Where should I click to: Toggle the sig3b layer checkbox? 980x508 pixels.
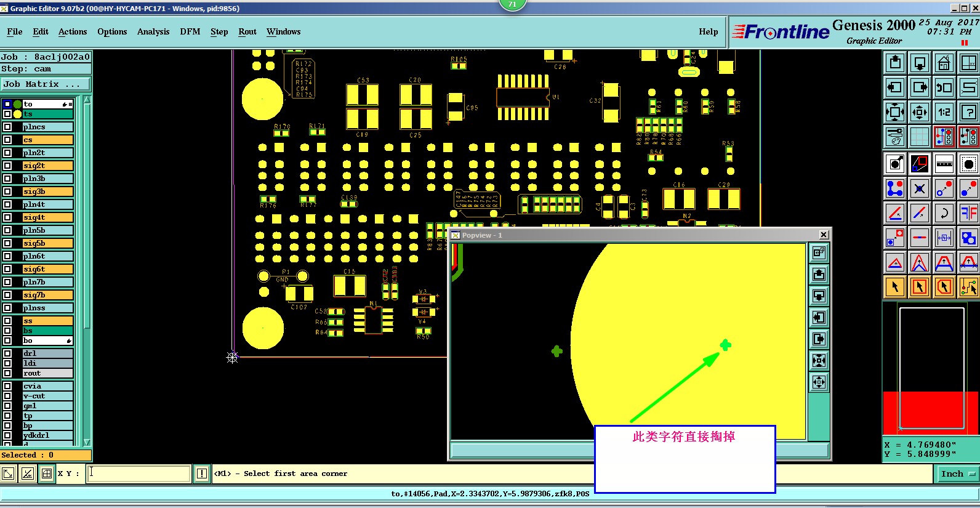(7, 192)
